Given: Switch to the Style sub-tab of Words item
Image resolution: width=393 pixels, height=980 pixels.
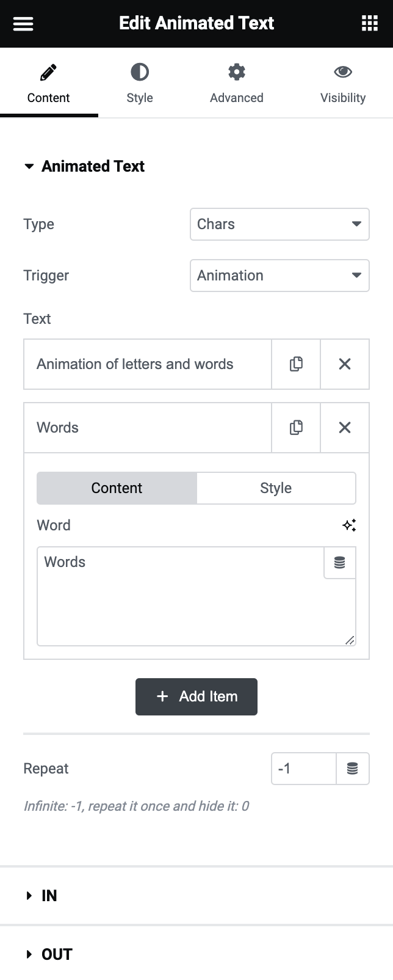Looking at the screenshot, I should tap(276, 488).
